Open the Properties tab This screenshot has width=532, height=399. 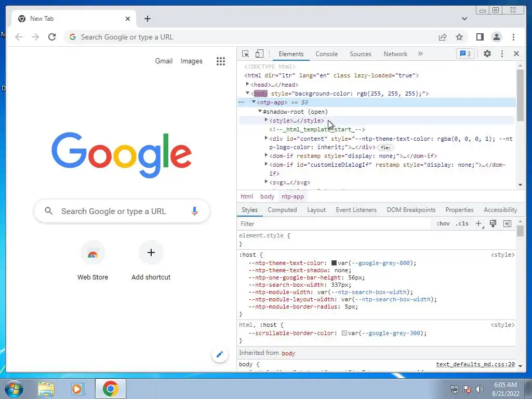(459, 210)
